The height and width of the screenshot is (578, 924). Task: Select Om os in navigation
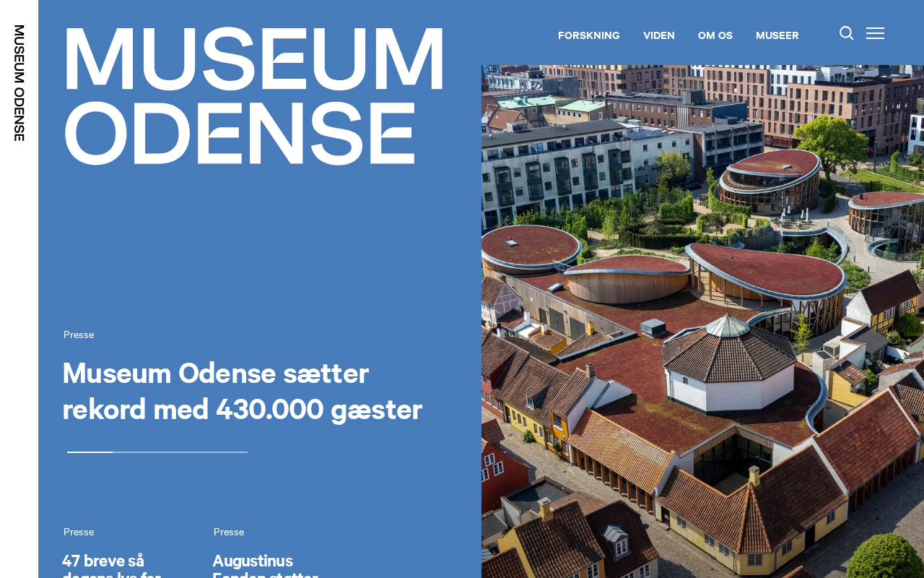point(715,35)
